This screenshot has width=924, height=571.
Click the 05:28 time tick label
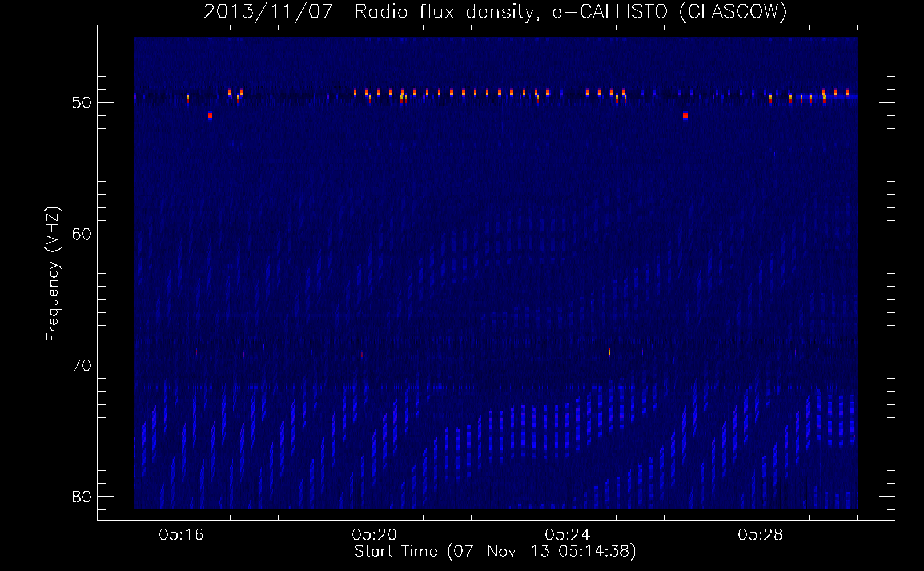760,535
